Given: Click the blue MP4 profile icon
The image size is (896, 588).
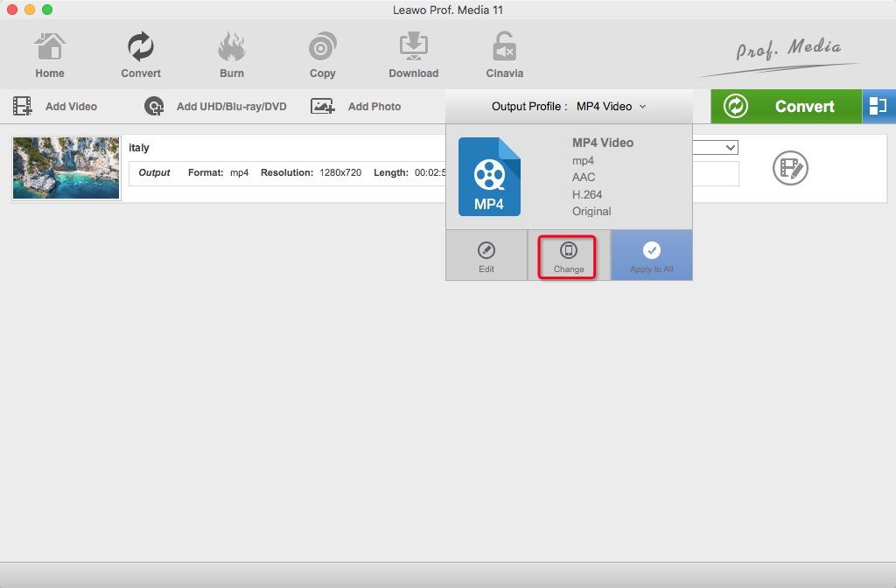Looking at the screenshot, I should click(x=488, y=175).
